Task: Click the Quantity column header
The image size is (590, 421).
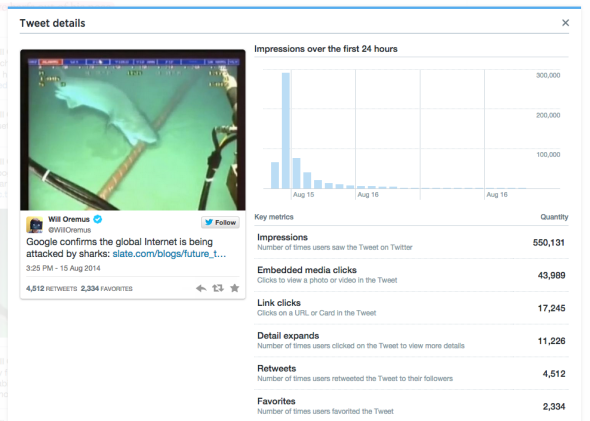Action: tap(554, 217)
